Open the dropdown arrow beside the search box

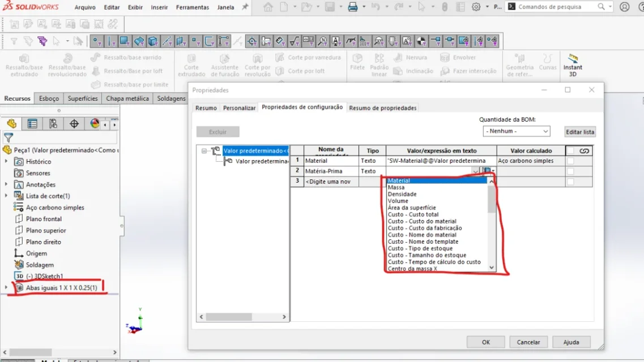(610, 7)
